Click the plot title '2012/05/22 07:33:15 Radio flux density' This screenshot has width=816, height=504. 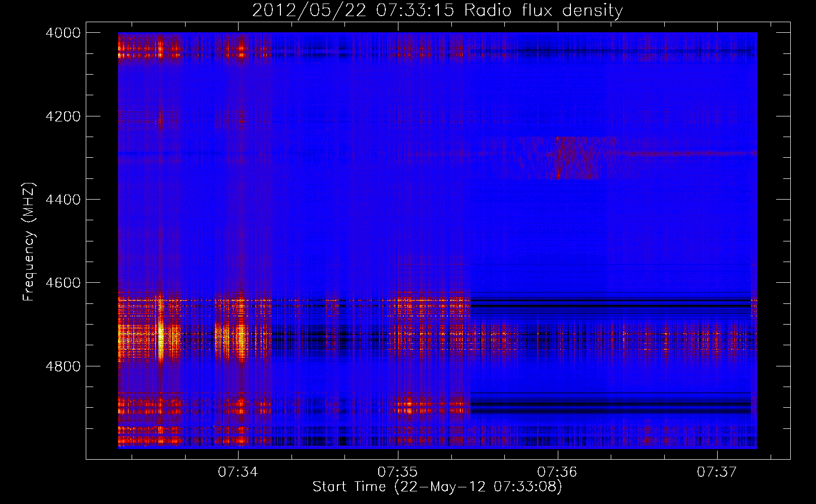point(437,11)
